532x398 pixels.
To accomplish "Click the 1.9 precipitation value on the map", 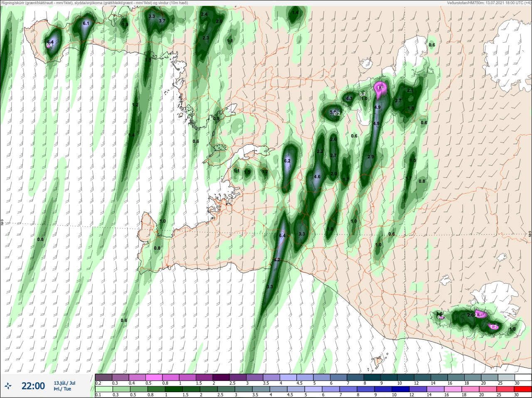I will (125, 25).
